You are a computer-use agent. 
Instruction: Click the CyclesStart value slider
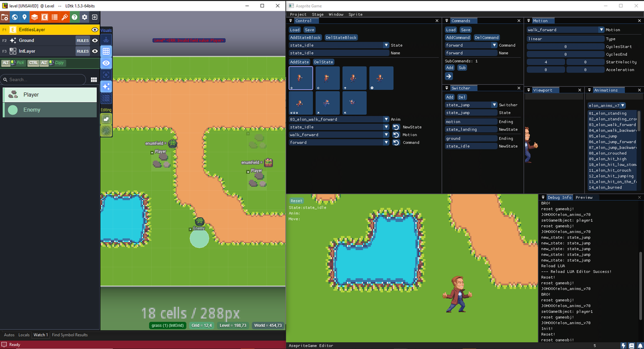(566, 47)
